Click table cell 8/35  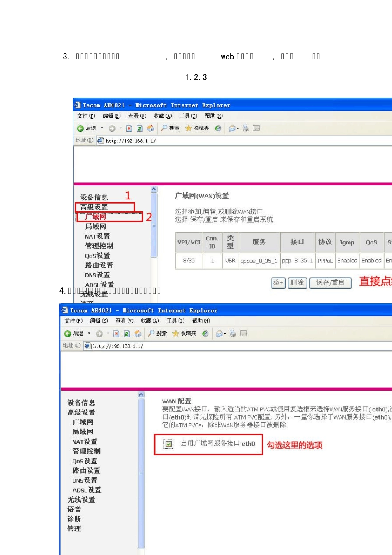(189, 261)
